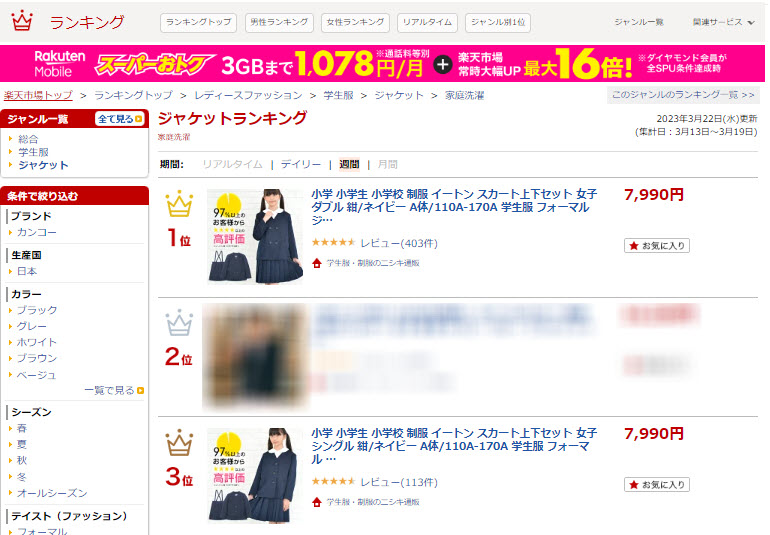770x535 pixels.
Task: Click the shop house icon under rank 1
Action: click(x=317, y=263)
